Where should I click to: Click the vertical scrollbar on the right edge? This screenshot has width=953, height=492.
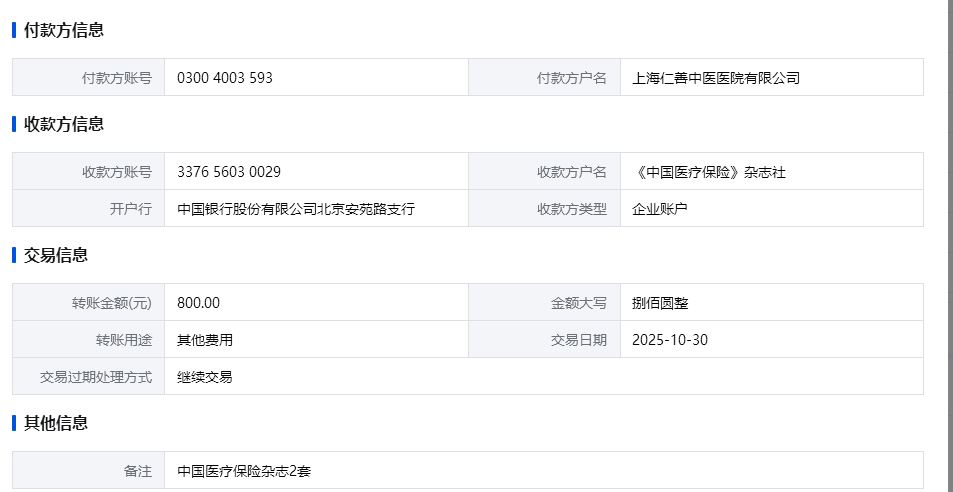click(948, 240)
